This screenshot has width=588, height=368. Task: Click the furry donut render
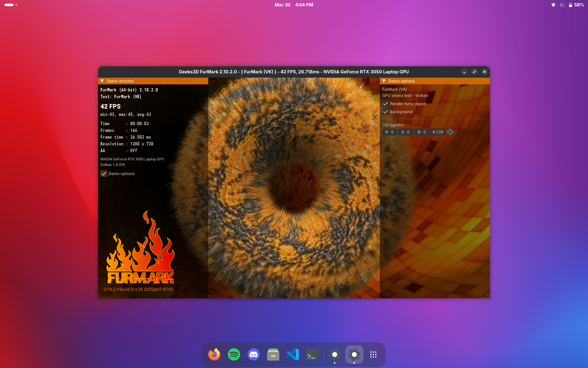tap(294, 188)
